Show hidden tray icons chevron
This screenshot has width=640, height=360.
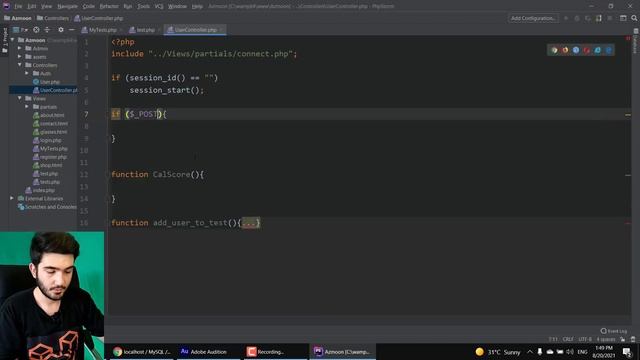(530, 352)
